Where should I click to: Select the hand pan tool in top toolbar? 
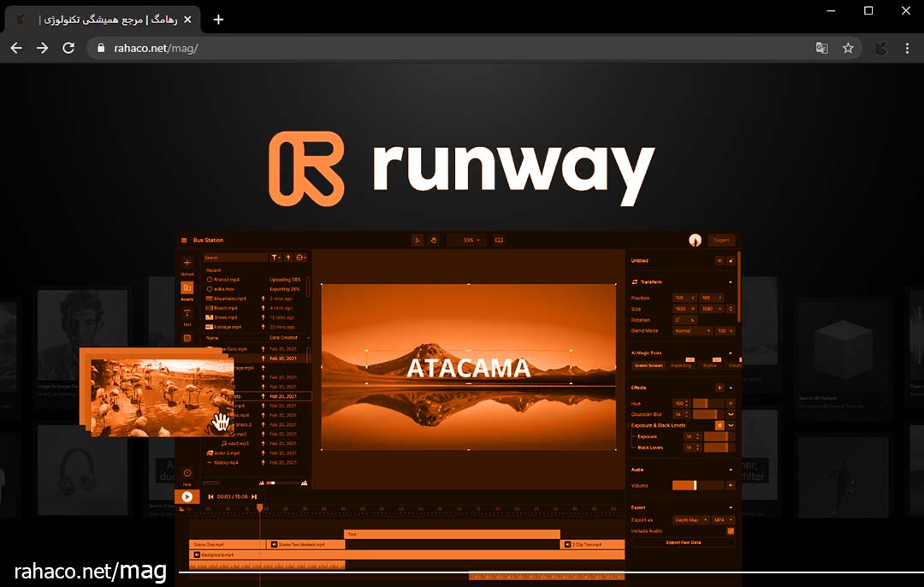(x=434, y=240)
